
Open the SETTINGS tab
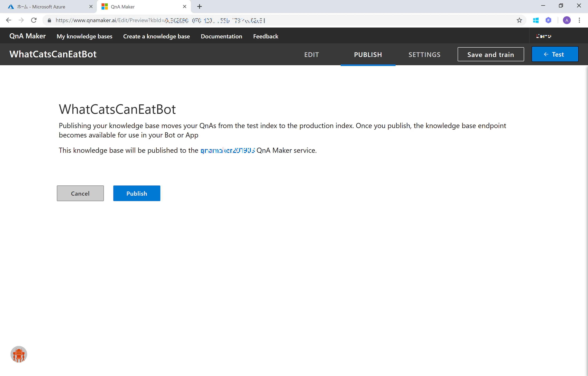(424, 54)
